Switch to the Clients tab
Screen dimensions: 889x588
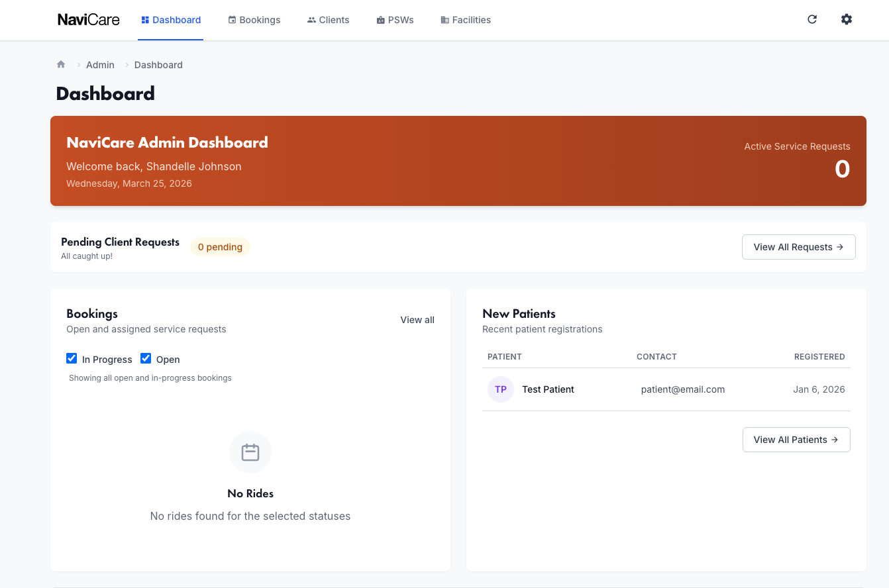pyautogui.click(x=328, y=20)
